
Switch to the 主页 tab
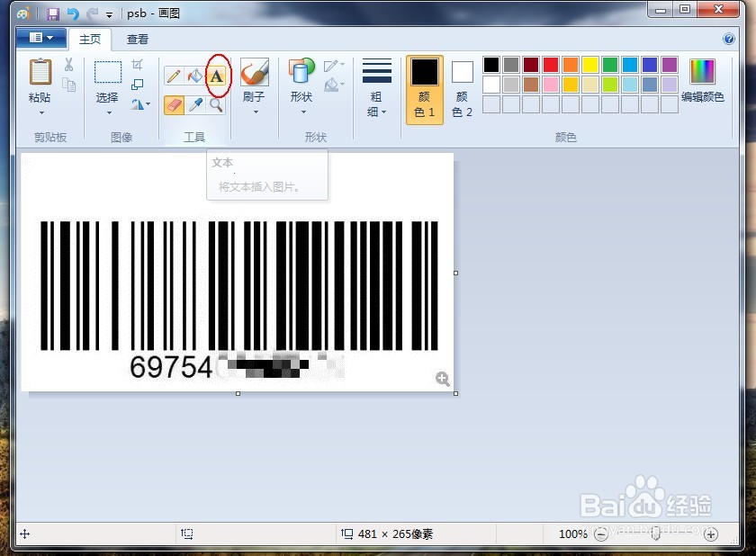tap(90, 40)
